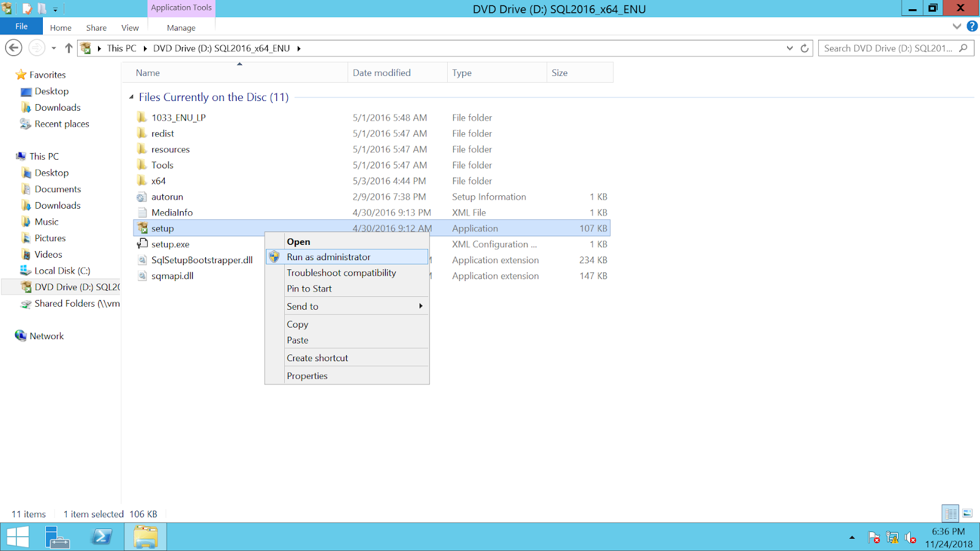980x551 pixels.
Task: Customize the Quick Access Toolbar dropdown
Action: tap(56, 9)
